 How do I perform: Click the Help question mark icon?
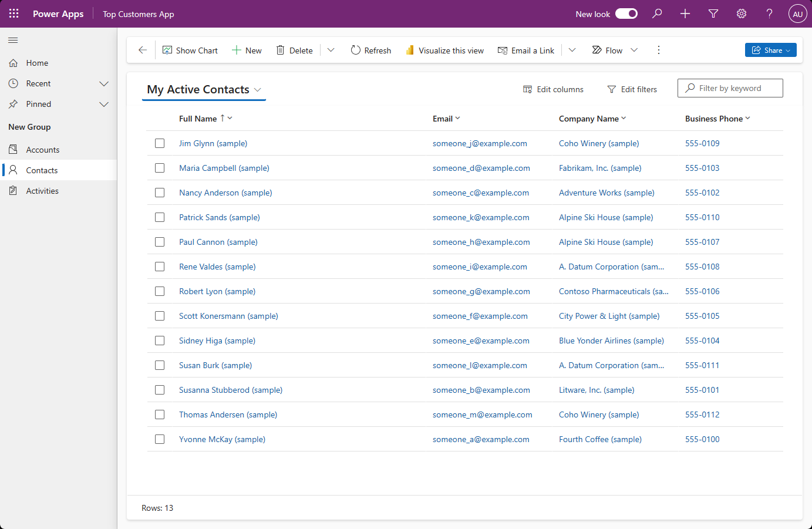pyautogui.click(x=769, y=14)
